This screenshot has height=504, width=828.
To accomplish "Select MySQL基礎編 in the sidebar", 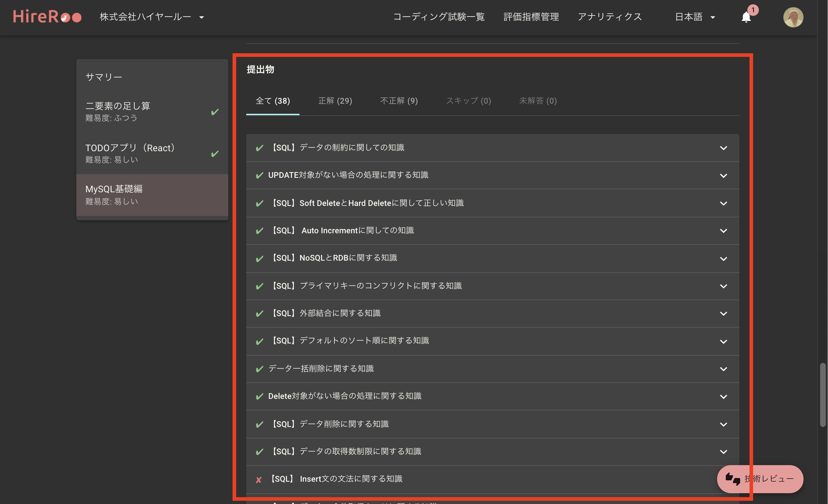I will [x=152, y=195].
